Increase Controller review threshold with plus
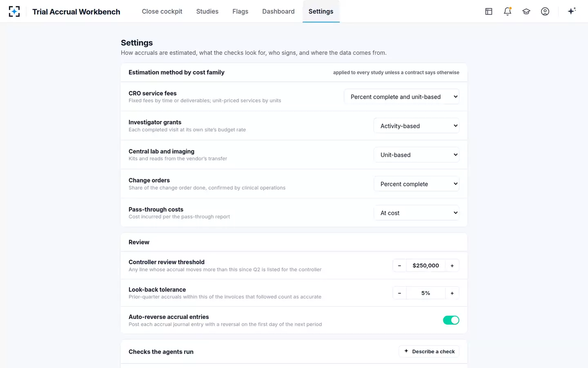 (x=452, y=266)
